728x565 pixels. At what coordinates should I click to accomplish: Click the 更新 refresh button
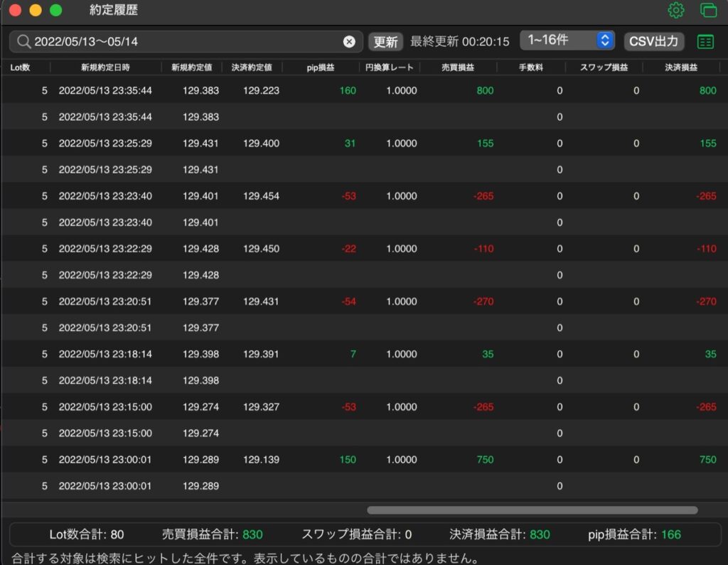385,42
